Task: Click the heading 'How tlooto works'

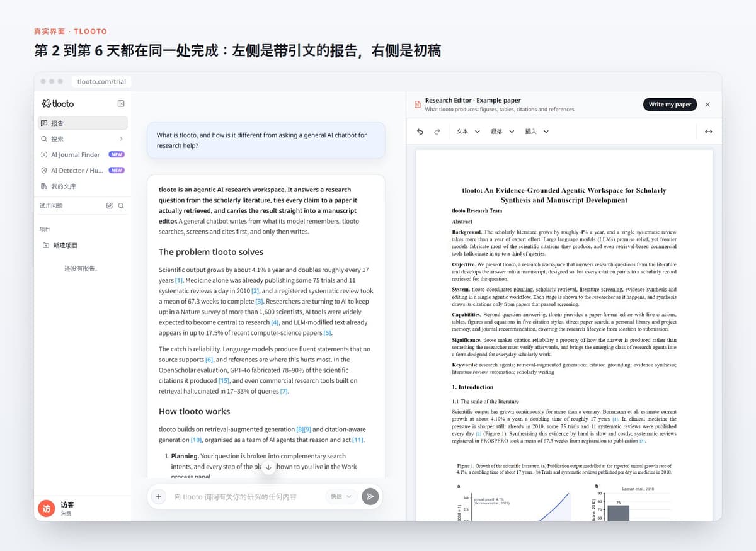Action: tap(194, 411)
